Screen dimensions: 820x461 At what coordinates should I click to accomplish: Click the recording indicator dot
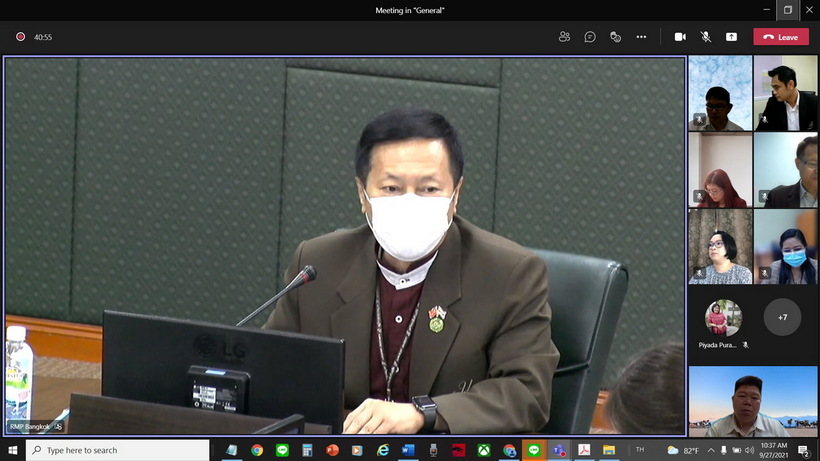20,37
